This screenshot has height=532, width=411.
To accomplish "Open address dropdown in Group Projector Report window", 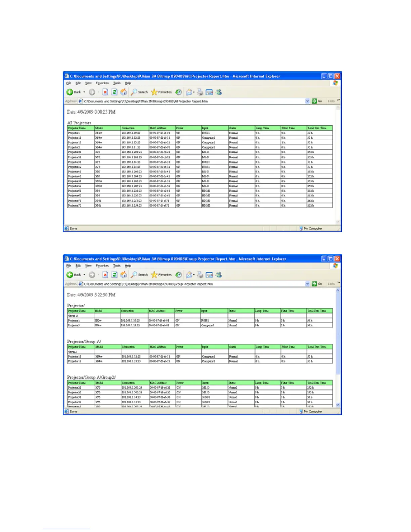I will (307, 284).
